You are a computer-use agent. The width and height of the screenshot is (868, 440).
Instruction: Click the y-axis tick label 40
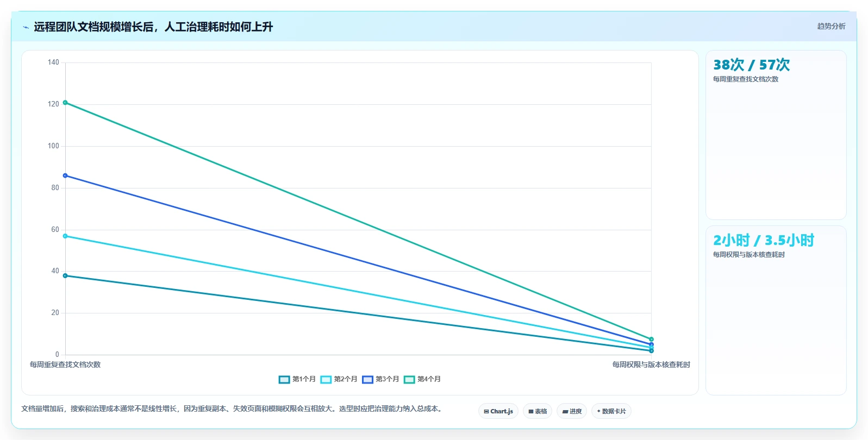pos(55,271)
